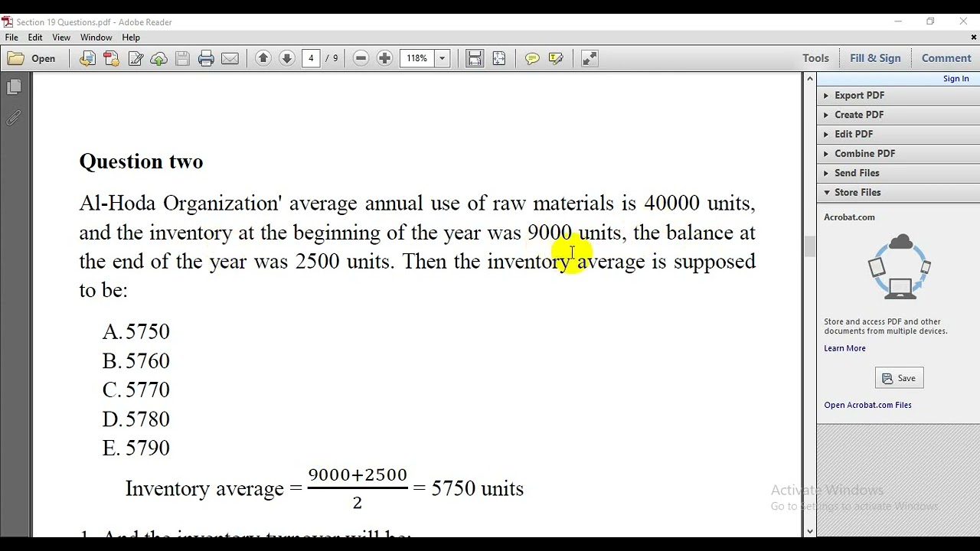This screenshot has height=551, width=980.
Task: Add a sticky note comment
Action: (x=532, y=58)
